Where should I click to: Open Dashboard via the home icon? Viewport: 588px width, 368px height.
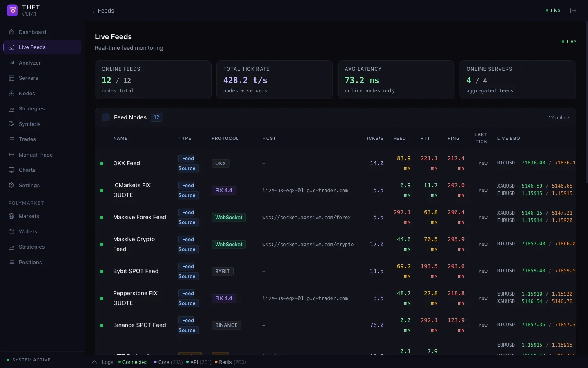[11, 32]
